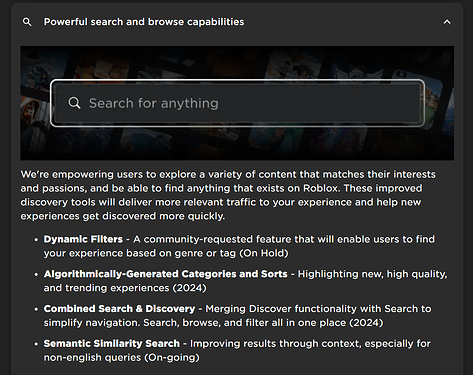Image resolution: width=473 pixels, height=375 pixels.
Task: Click the bullet point before 'Dynamic Filters'
Action: point(36,240)
